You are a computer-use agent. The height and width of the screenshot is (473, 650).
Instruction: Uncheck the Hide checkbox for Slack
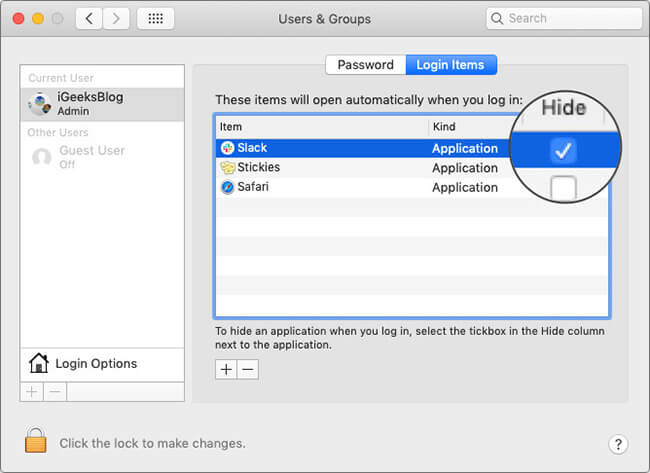click(x=563, y=150)
